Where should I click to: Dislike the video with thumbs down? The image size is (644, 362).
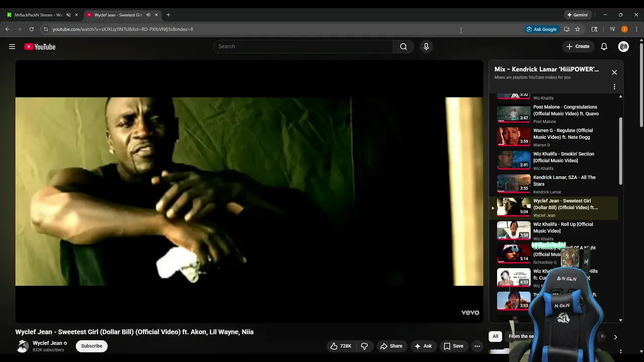click(x=364, y=346)
